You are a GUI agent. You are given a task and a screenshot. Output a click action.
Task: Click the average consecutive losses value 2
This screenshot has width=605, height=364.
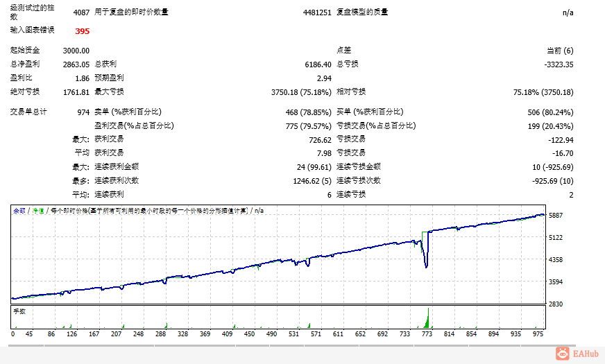(571, 195)
